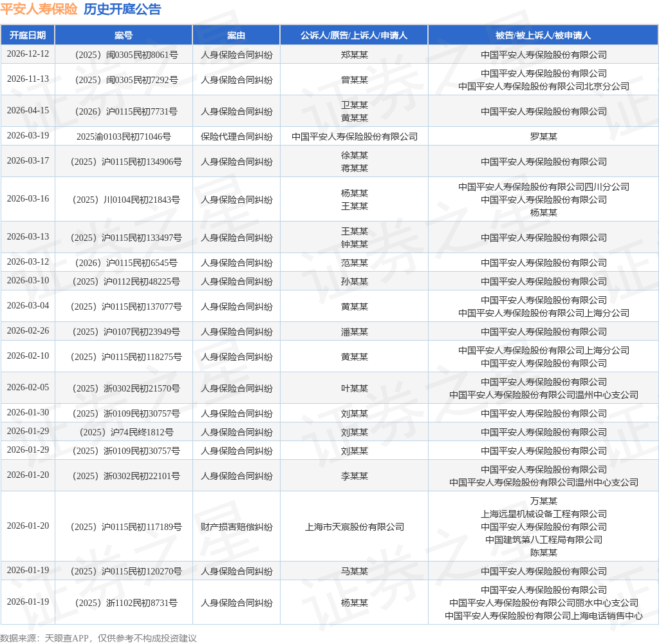Click case number (2025)闽0305民初8061号
This screenshot has height=644, width=659.
click(127, 55)
